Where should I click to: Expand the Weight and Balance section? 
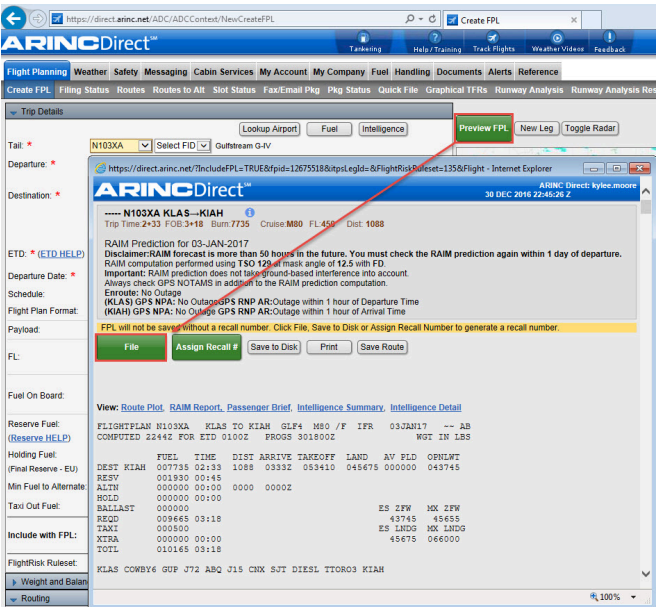[14, 582]
